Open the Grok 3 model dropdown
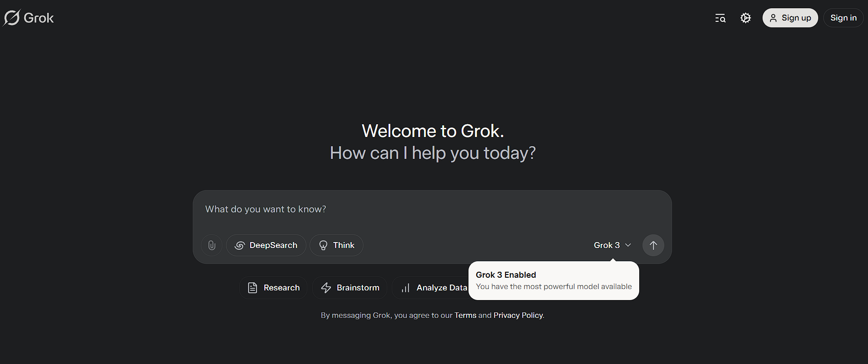This screenshot has width=868, height=364. 612,245
